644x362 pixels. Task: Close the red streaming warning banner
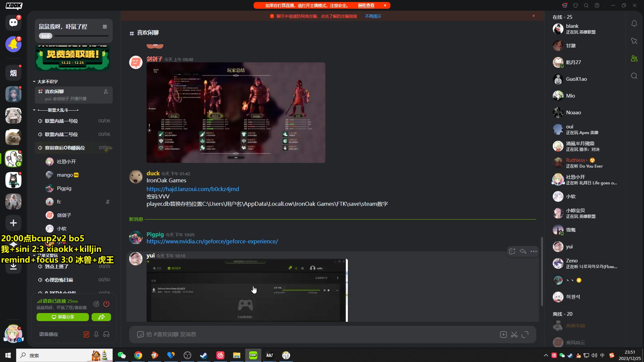[385, 5]
